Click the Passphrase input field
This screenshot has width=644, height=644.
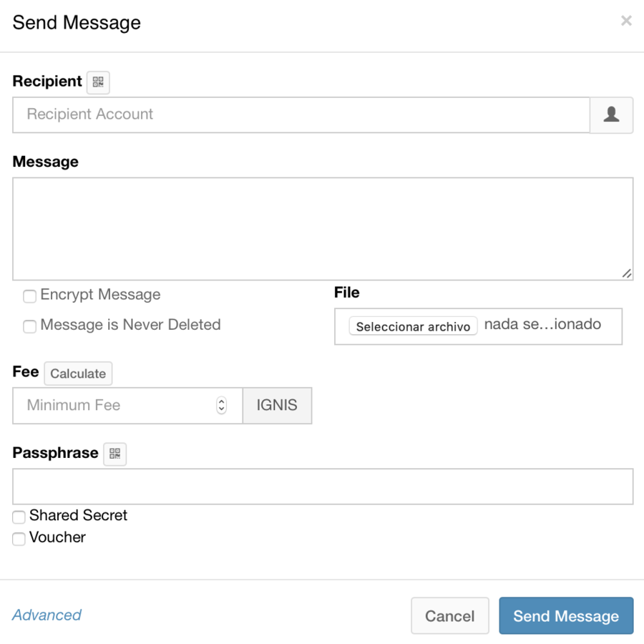(322, 486)
